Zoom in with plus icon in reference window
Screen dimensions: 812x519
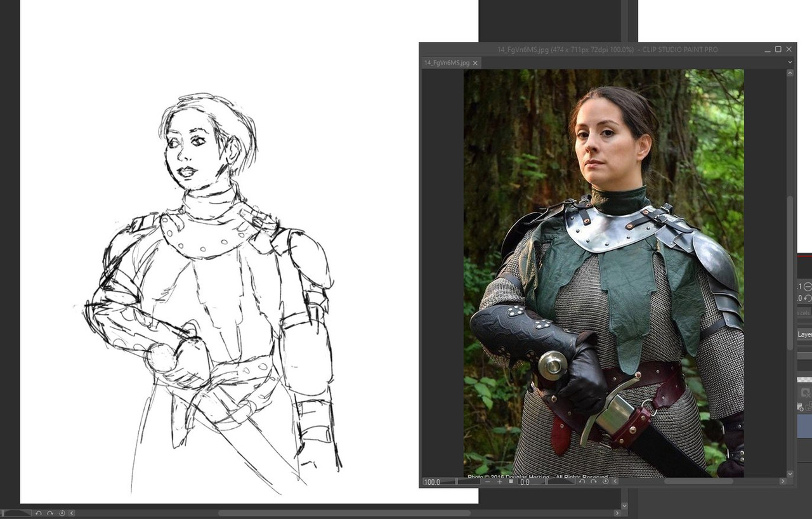[x=499, y=482]
